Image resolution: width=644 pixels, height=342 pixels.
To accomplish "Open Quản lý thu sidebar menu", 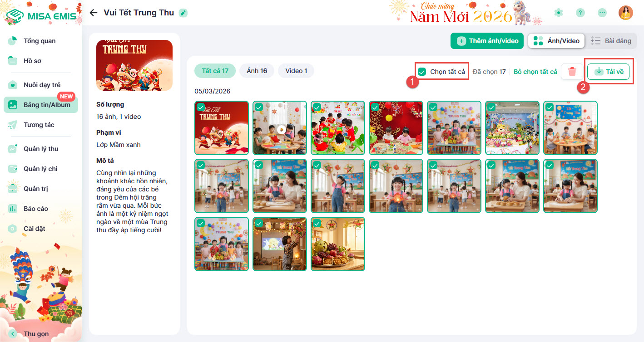I will 41,149.
